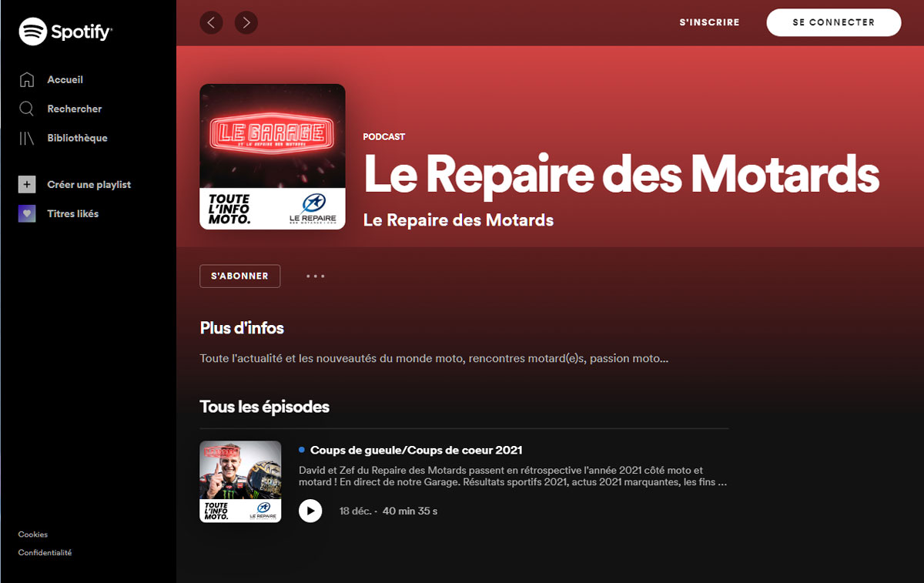Viewport: 924px width, 583px height.
Task: Click the S'ABONNER button
Action: click(x=239, y=276)
